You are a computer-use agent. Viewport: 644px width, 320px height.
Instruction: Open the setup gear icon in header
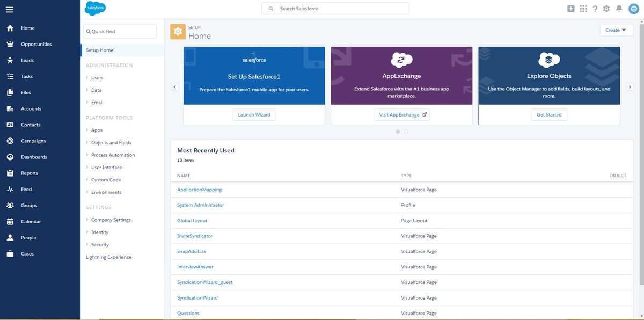click(606, 9)
